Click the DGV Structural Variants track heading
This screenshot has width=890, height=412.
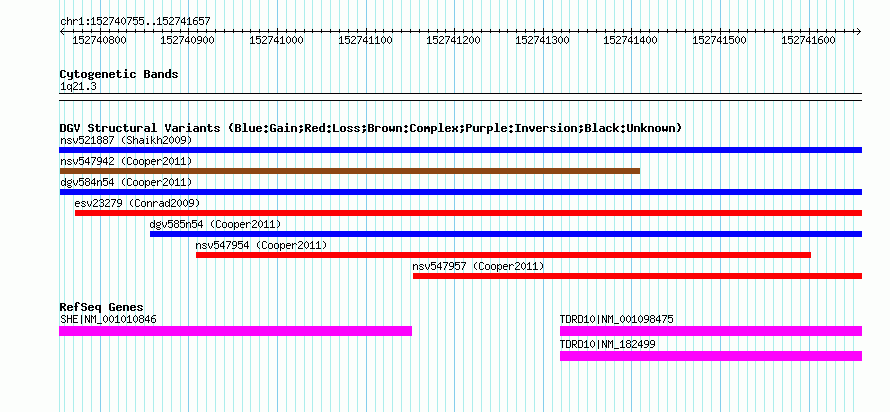coord(370,128)
